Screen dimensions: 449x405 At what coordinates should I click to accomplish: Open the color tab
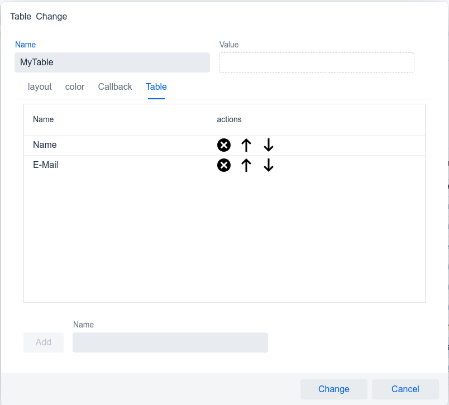point(75,87)
